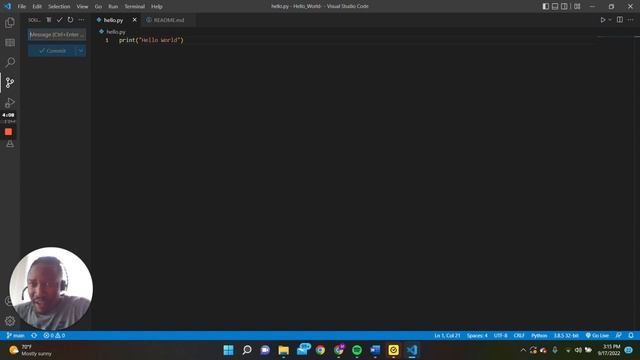Open the Run and Debug view

10,102
